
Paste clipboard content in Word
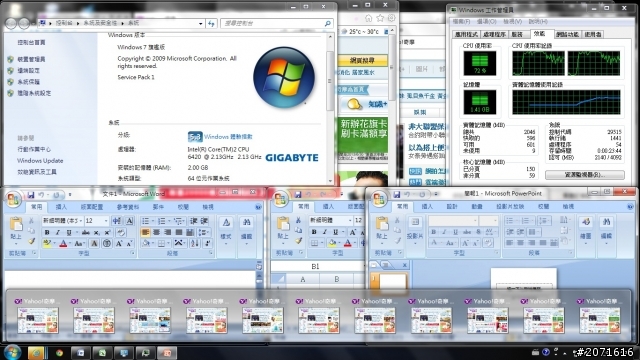tap(16, 228)
